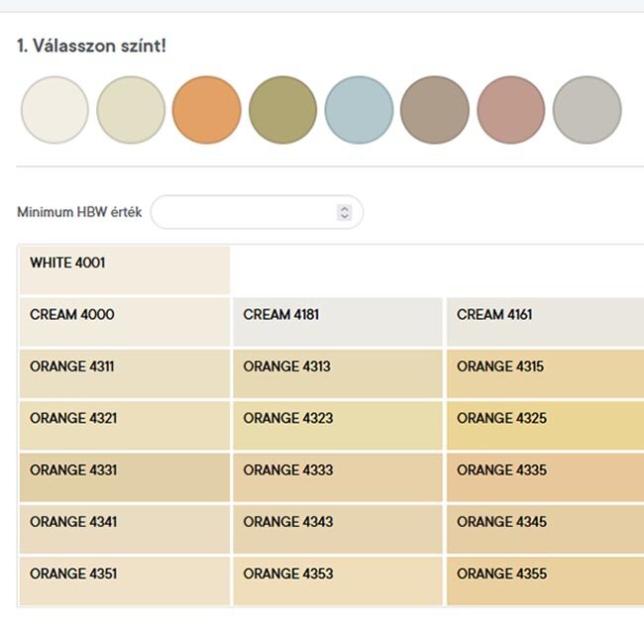Pick the CREAM 4000 swatch
The width and height of the screenshot is (644, 644).
[x=125, y=322]
